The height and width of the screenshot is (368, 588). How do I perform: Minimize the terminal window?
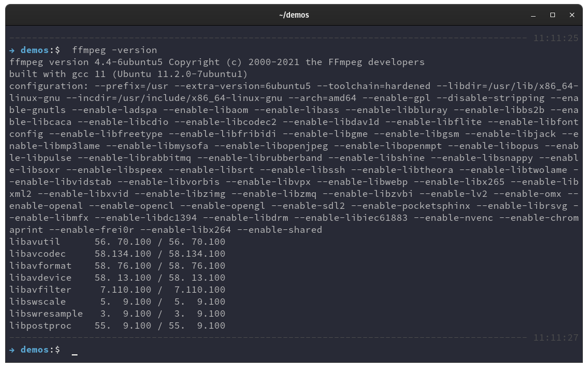[x=533, y=15]
